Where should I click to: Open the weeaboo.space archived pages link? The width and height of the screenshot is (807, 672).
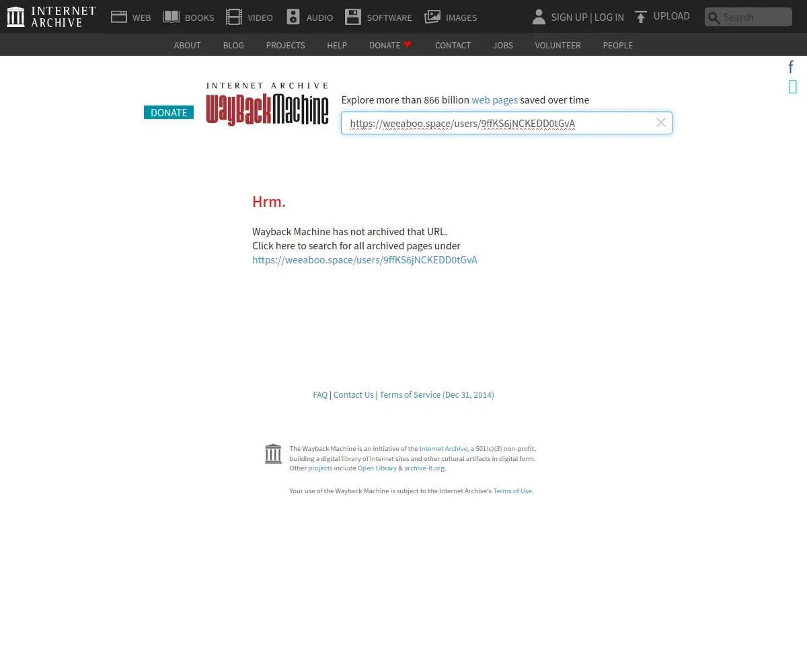pyautogui.click(x=364, y=260)
